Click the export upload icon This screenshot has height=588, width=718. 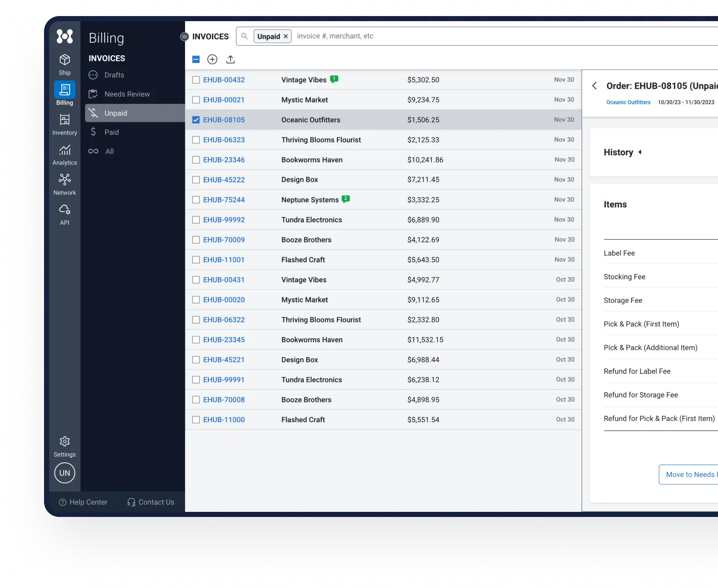point(230,59)
